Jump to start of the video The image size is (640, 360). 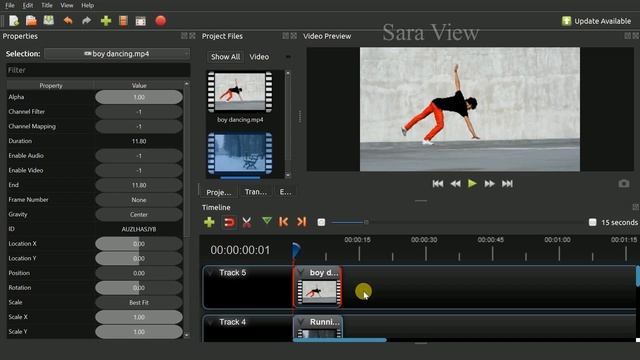(x=438, y=184)
